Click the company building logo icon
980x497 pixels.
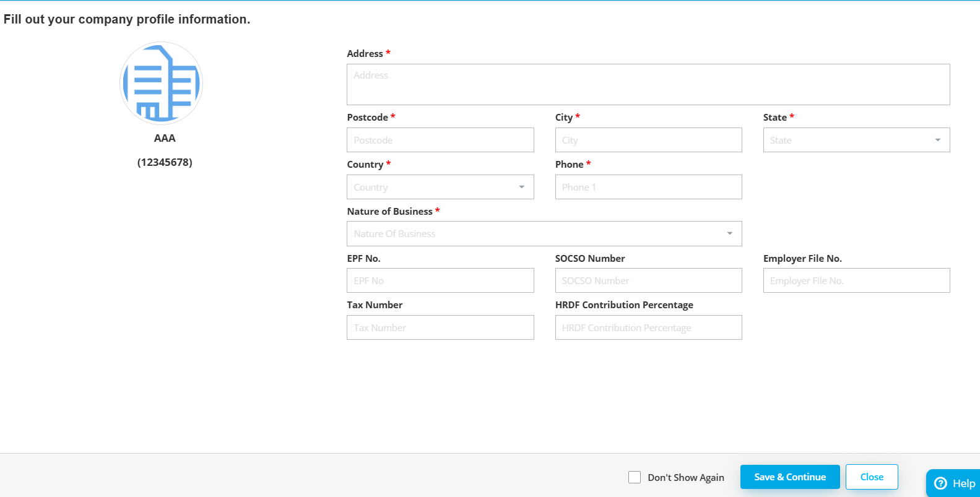(x=161, y=84)
